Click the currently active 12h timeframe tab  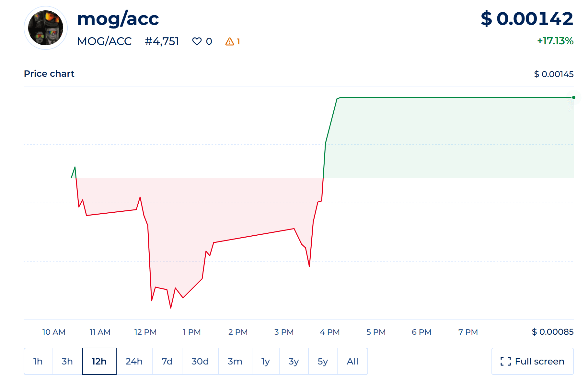pos(99,361)
